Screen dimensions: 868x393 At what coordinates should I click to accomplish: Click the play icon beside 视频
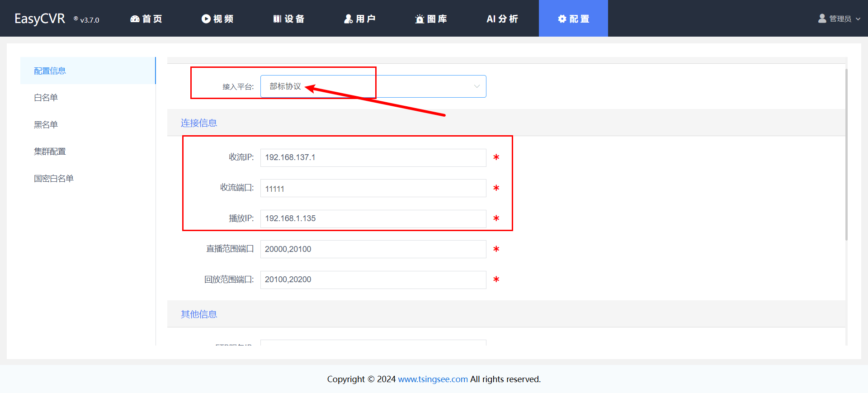point(206,19)
